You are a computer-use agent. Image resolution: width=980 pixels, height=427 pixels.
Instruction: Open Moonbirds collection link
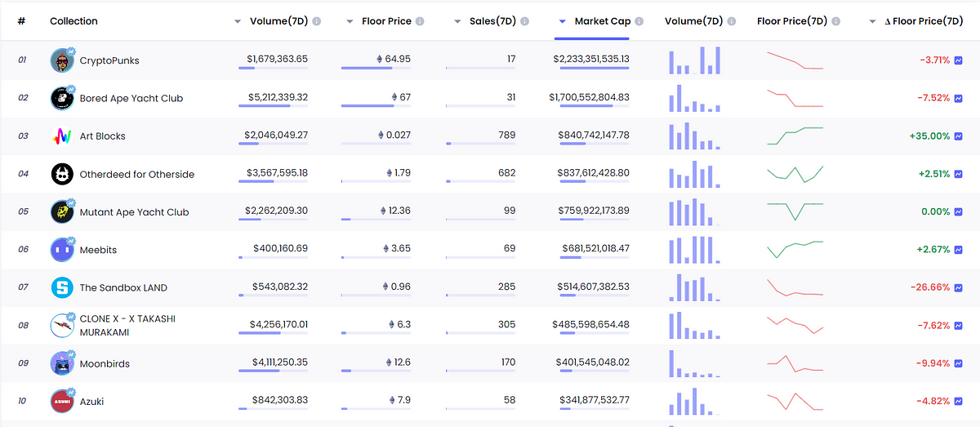click(105, 363)
